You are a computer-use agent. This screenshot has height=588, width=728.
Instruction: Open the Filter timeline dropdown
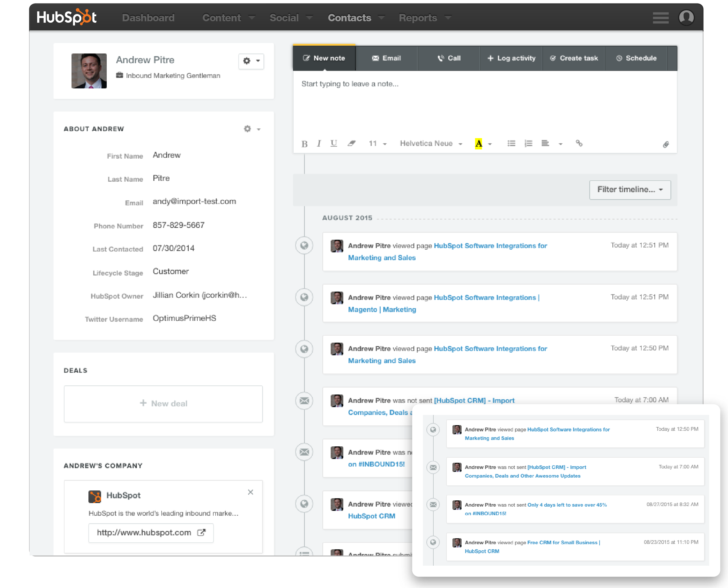[x=629, y=190]
